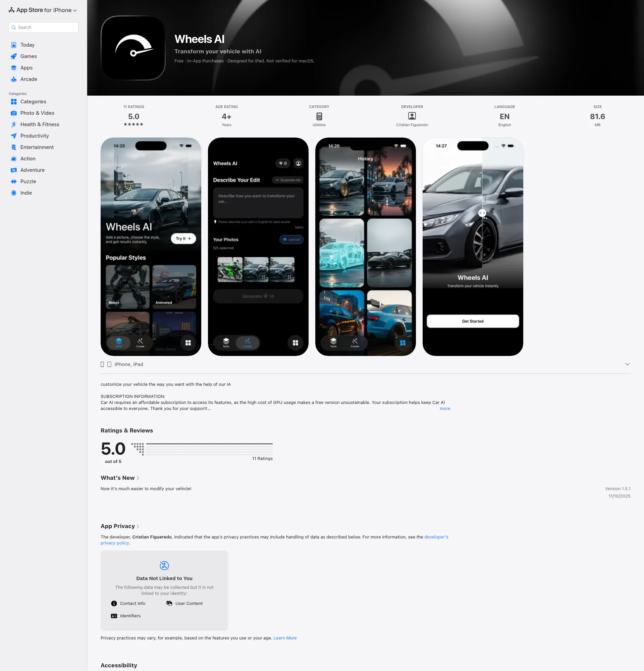Select the Health & Fitness runner icon
644x671 pixels.
(x=14, y=124)
